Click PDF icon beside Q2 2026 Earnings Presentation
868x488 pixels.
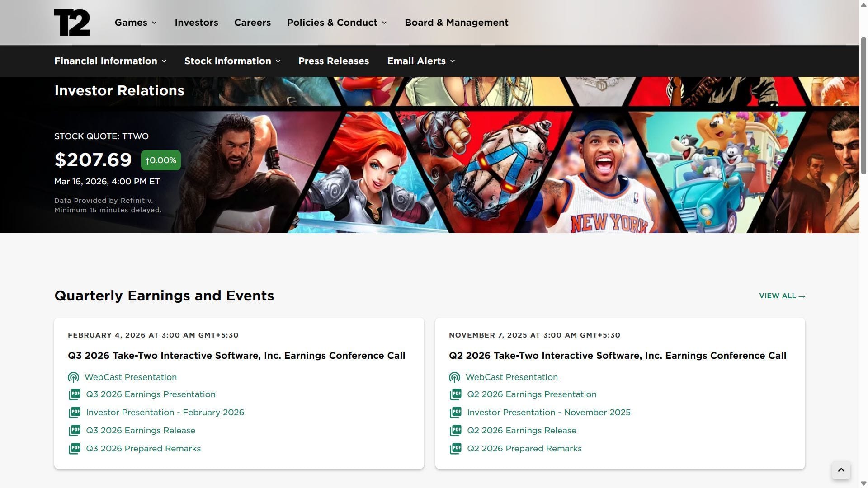pyautogui.click(x=456, y=394)
